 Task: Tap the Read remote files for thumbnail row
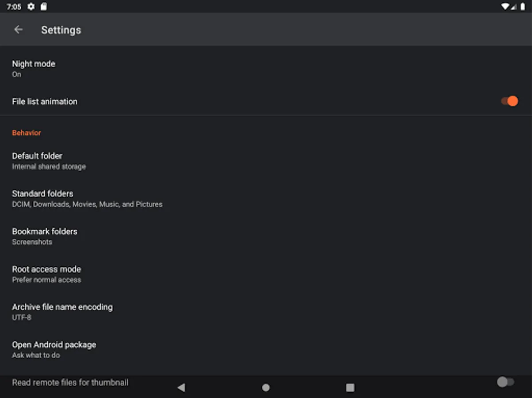tap(266, 383)
